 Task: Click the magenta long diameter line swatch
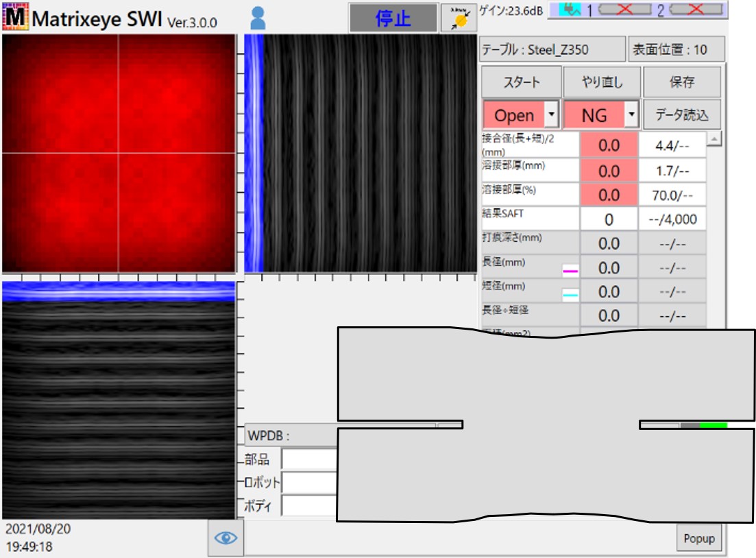(x=570, y=271)
